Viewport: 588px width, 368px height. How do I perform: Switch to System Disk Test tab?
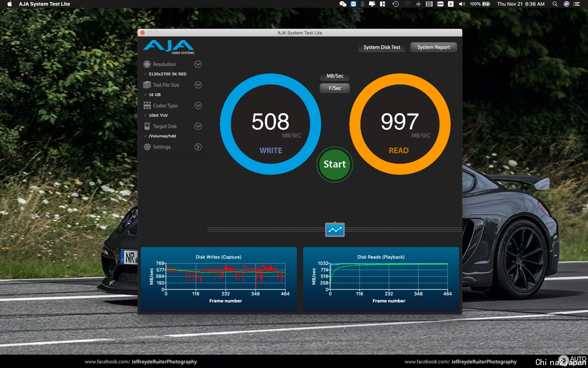pos(382,47)
